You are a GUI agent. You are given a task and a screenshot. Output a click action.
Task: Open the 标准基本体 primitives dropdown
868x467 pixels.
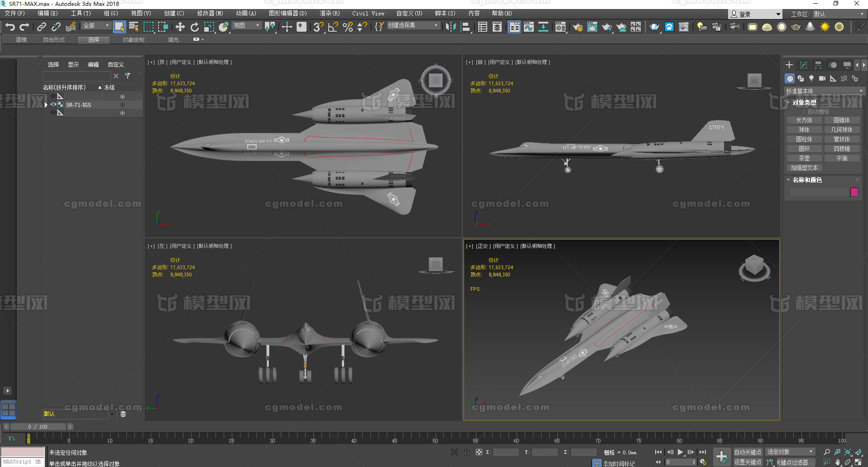(824, 91)
